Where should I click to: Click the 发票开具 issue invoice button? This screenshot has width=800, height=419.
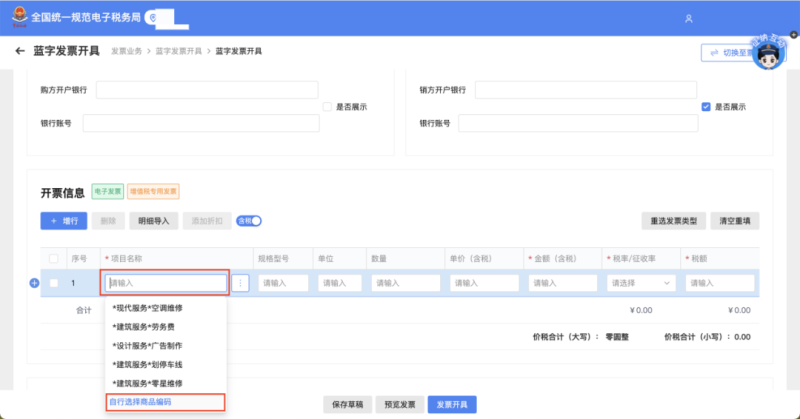pos(453,404)
